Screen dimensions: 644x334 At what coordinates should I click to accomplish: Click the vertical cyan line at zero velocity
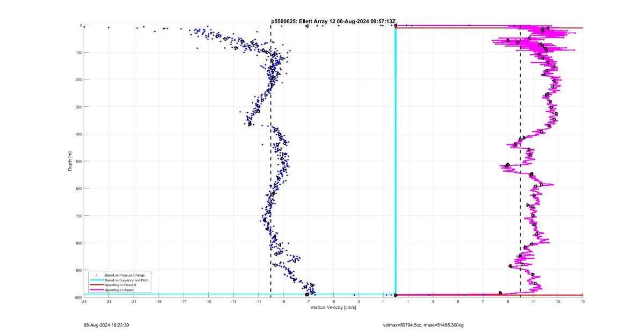[396, 161]
